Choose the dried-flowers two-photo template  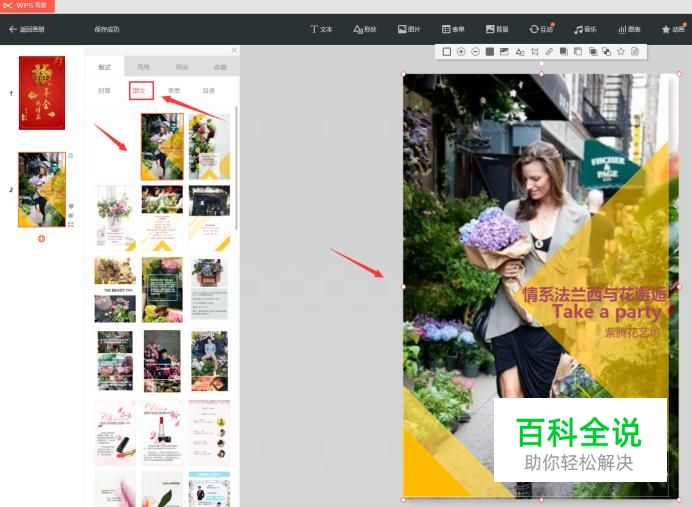(x=115, y=290)
